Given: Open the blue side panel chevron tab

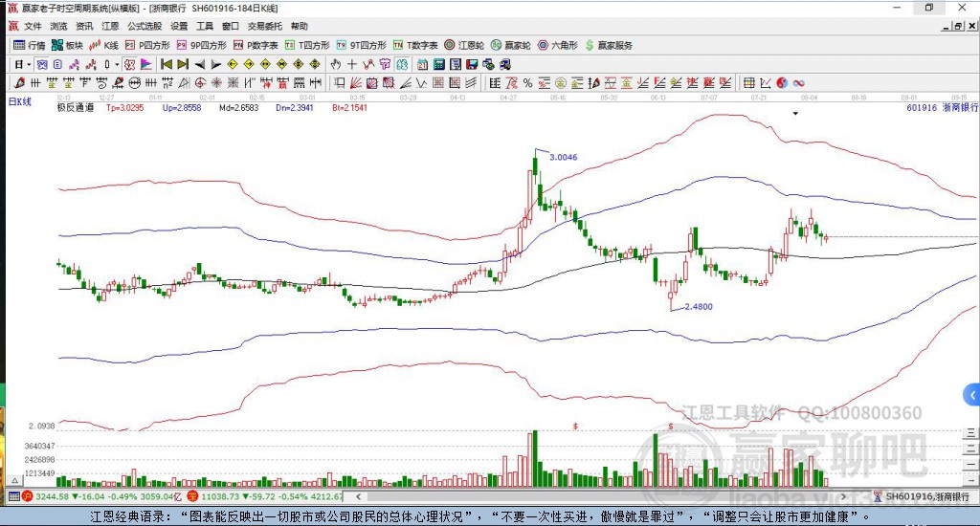Looking at the screenshot, I should point(971,395).
